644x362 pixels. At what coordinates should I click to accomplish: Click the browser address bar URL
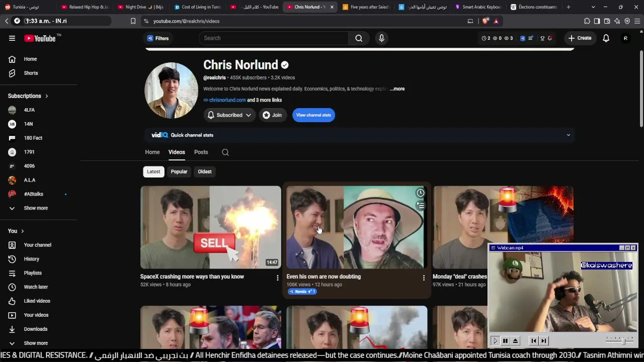(186, 21)
